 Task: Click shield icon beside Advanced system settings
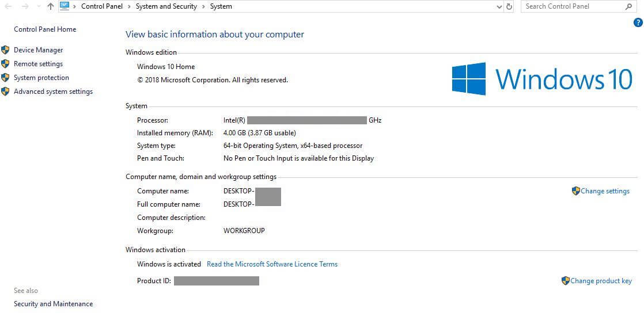5,92
